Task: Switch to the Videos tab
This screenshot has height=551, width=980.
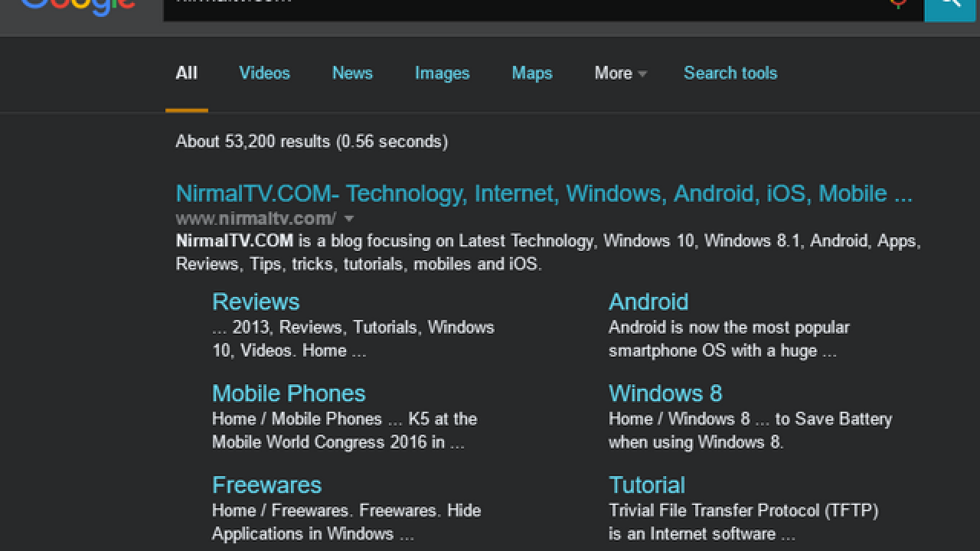Action: (265, 73)
